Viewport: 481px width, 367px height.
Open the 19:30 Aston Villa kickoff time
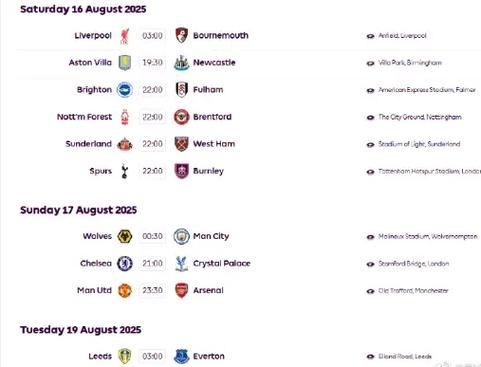(x=152, y=63)
